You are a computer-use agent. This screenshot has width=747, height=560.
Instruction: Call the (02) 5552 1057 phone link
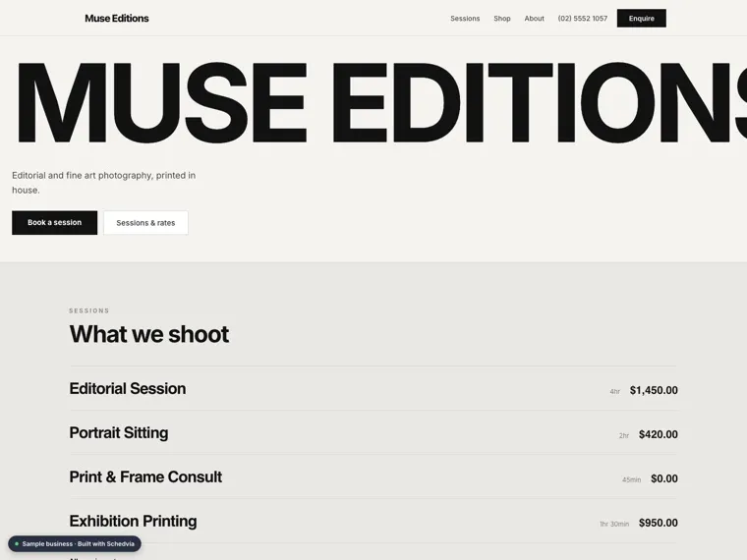click(x=583, y=19)
